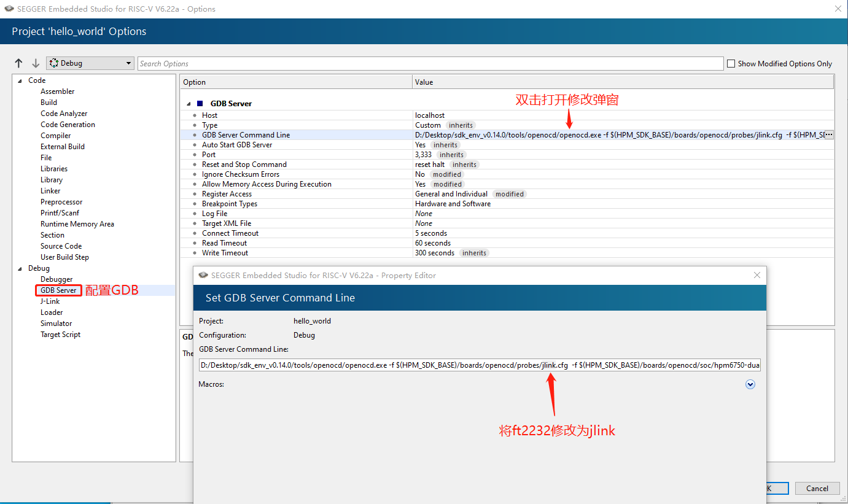The image size is (848, 504).
Task: Click the up arrow next to the configuration dropdown
Action: tap(18, 63)
